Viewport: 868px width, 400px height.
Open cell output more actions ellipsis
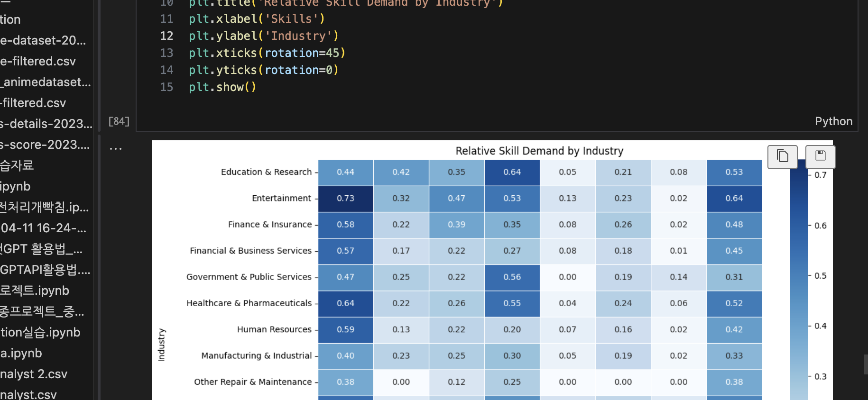point(116,148)
